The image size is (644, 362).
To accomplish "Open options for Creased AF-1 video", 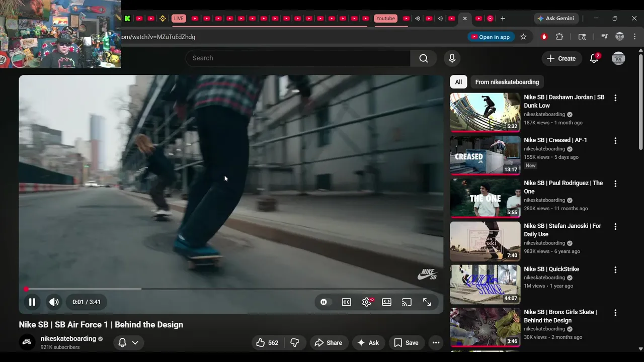I will [x=615, y=141].
